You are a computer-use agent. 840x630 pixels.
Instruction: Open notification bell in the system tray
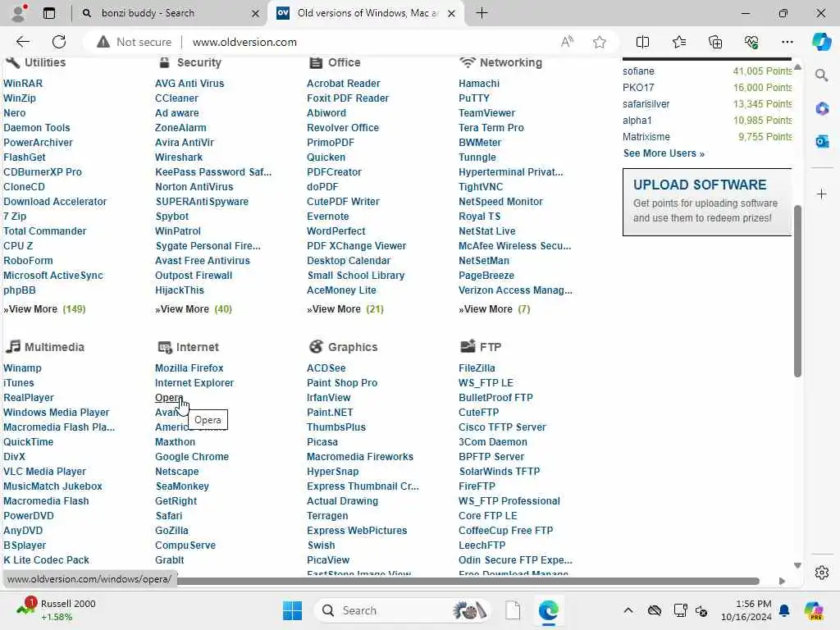784,610
